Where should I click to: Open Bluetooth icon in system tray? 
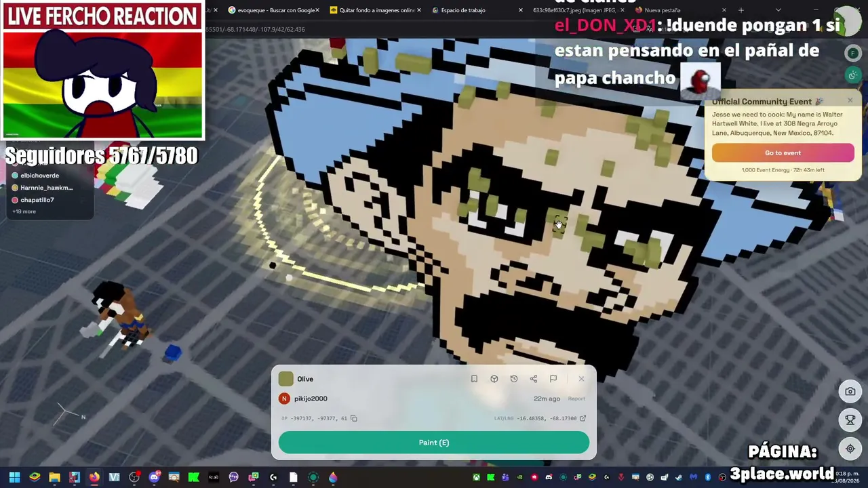pos(708,477)
